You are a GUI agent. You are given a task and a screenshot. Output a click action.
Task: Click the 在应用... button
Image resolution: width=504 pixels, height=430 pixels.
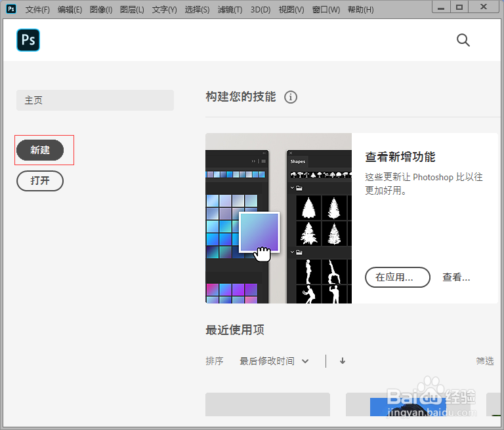click(398, 277)
